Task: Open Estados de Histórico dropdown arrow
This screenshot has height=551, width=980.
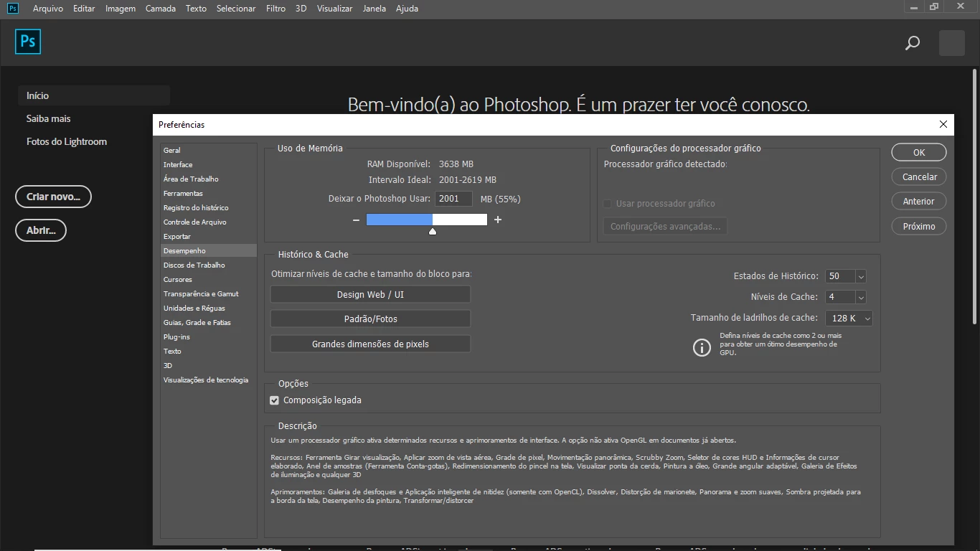Action: point(861,276)
